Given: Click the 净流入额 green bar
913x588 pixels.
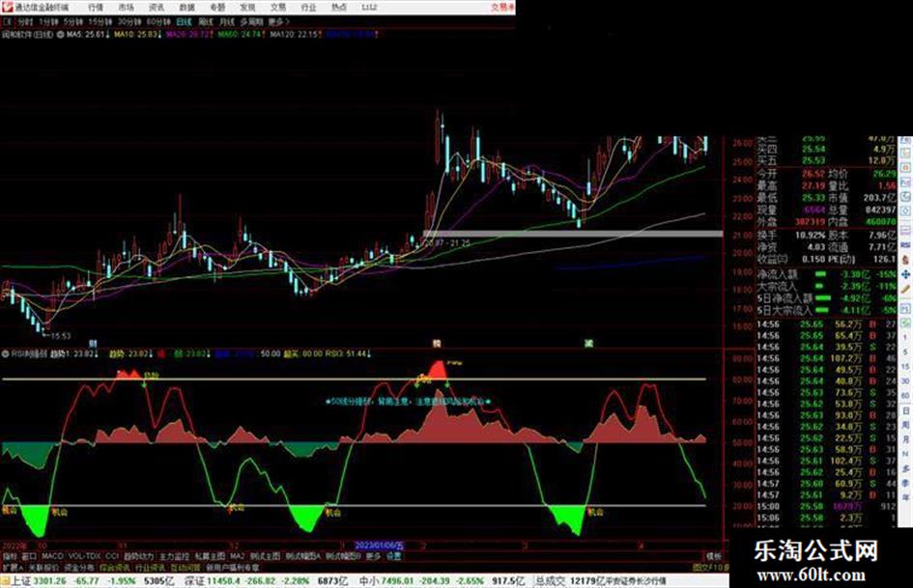Looking at the screenshot, I should pyautogui.click(x=820, y=273).
